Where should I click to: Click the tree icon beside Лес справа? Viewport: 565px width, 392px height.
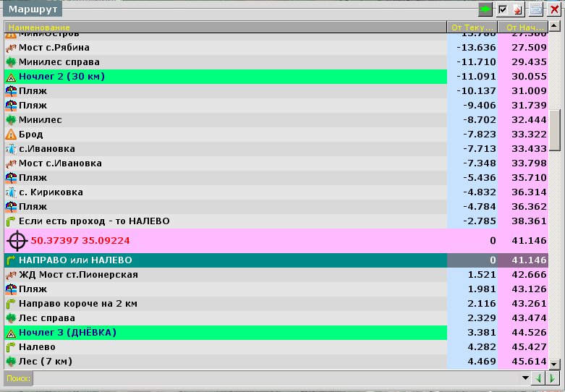coord(11,318)
